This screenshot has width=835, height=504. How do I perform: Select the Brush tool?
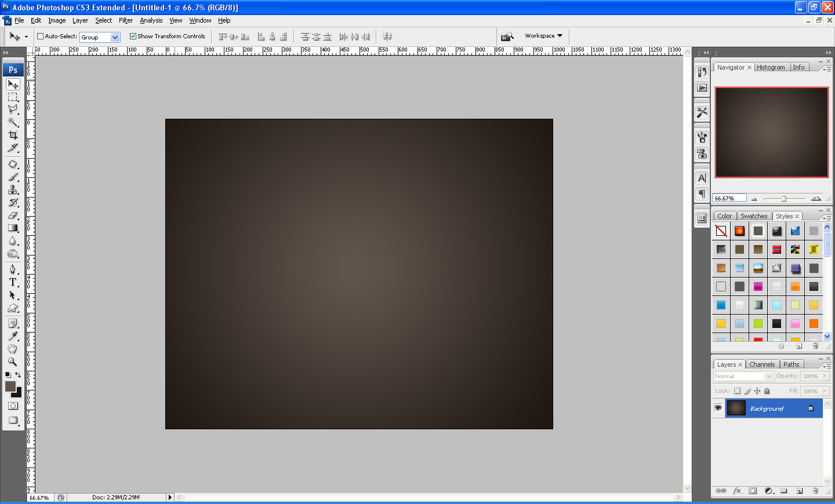click(x=13, y=177)
